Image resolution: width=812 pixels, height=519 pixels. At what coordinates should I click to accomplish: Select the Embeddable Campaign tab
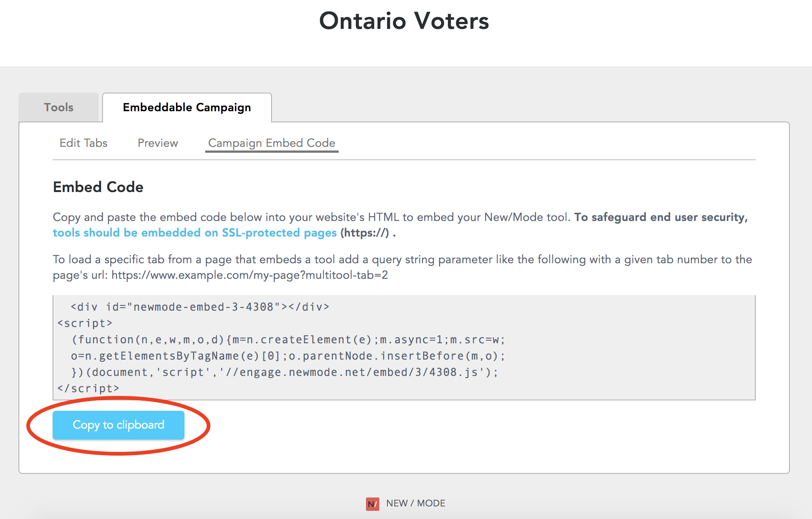[x=187, y=108]
